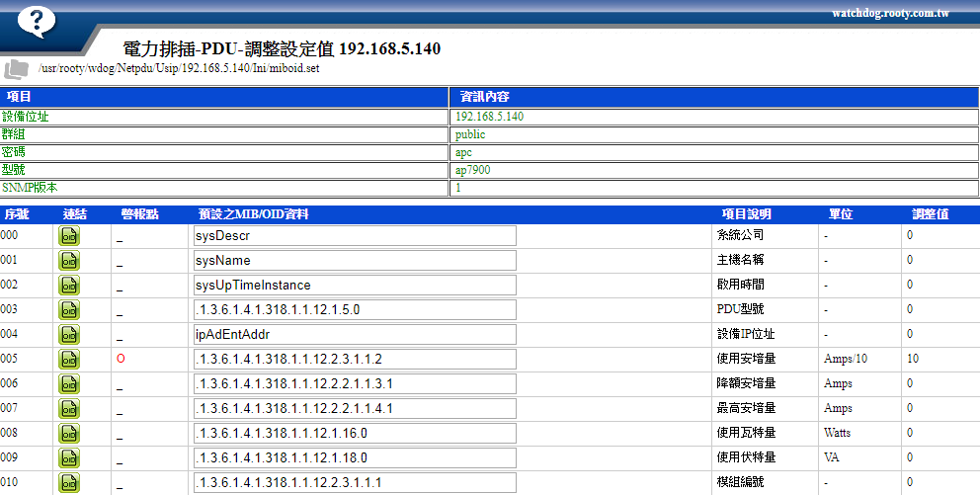Open OID link icon for row 010

pos(70,483)
